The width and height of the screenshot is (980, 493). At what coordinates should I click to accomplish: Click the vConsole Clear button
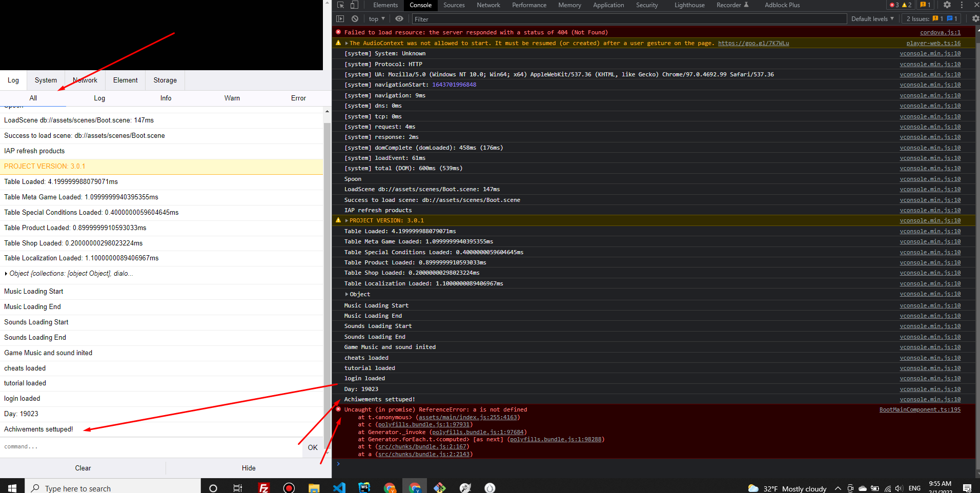click(x=83, y=468)
